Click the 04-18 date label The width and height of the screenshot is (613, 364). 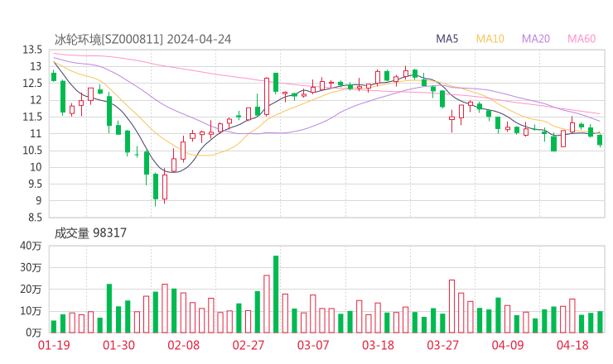click(x=572, y=346)
